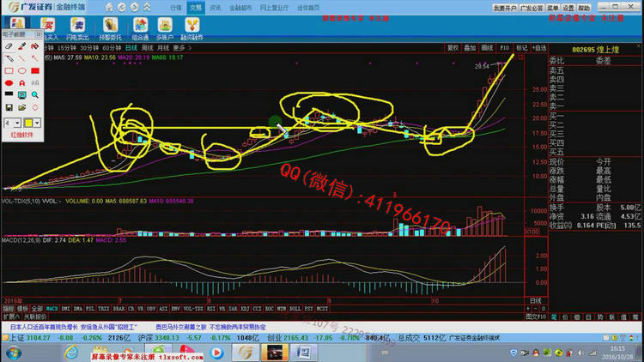The image size is (644, 362).
Task: Click the 叠加 overlay button
Action: [470, 48]
